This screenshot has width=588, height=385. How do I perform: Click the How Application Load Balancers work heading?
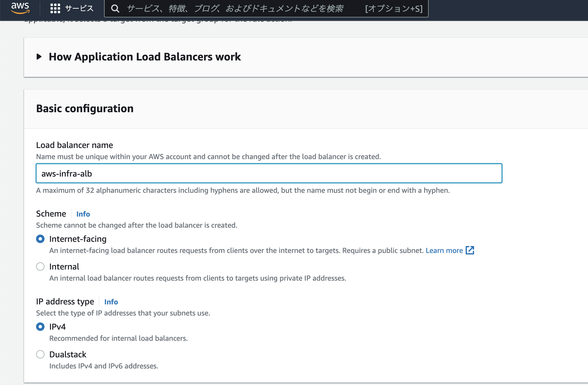pyautogui.click(x=145, y=57)
